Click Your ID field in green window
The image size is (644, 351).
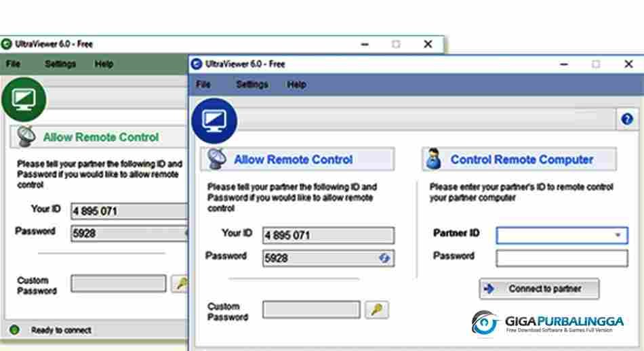[129, 211]
